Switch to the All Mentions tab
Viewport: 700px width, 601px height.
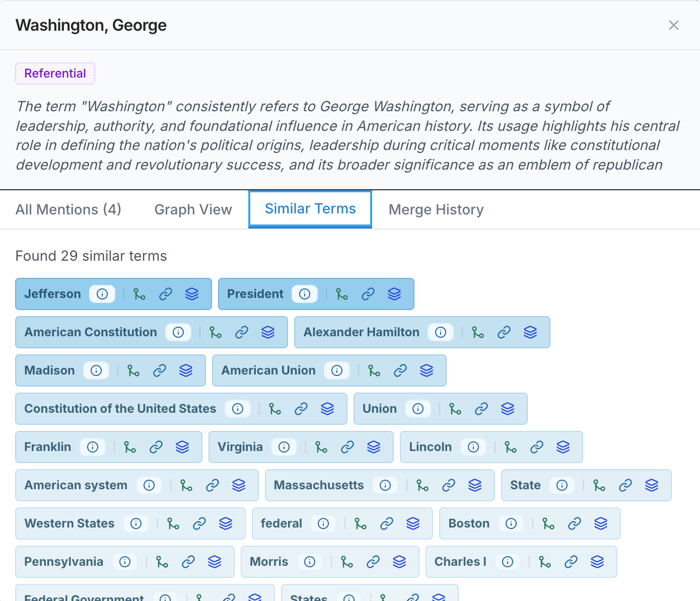(x=68, y=209)
